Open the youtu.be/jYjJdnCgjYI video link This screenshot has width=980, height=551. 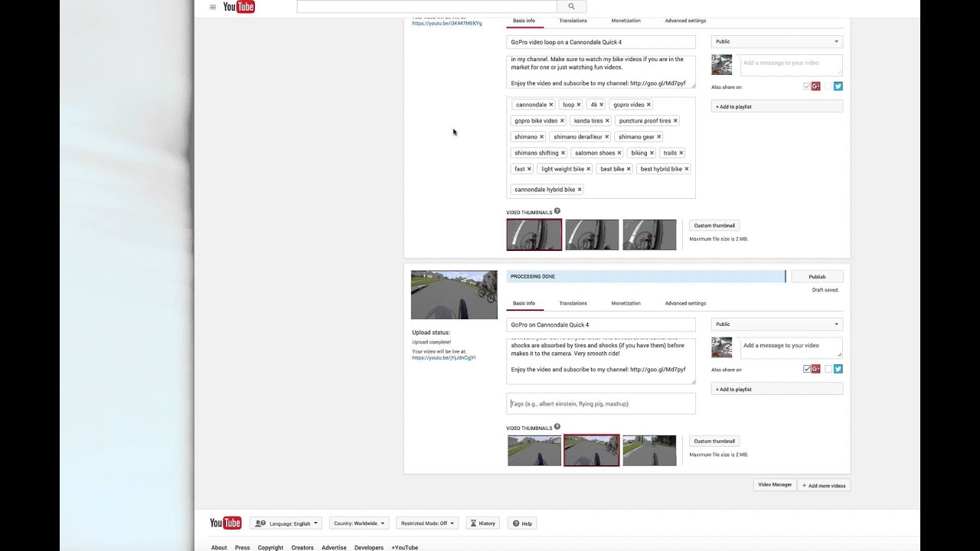tap(443, 358)
